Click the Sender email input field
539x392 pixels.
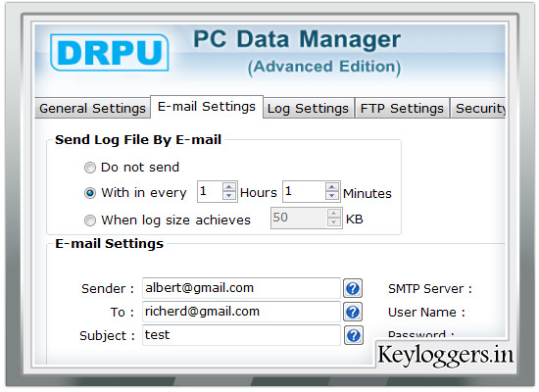tap(241, 288)
